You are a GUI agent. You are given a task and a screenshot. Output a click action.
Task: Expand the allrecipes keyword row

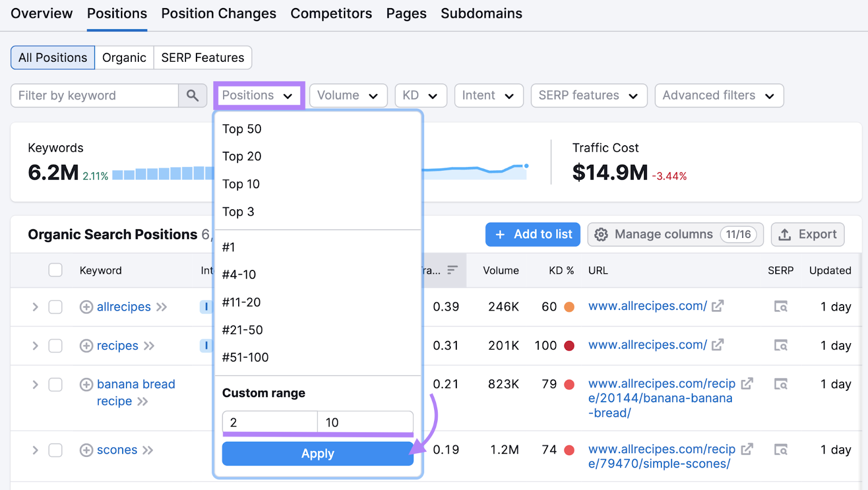point(35,307)
